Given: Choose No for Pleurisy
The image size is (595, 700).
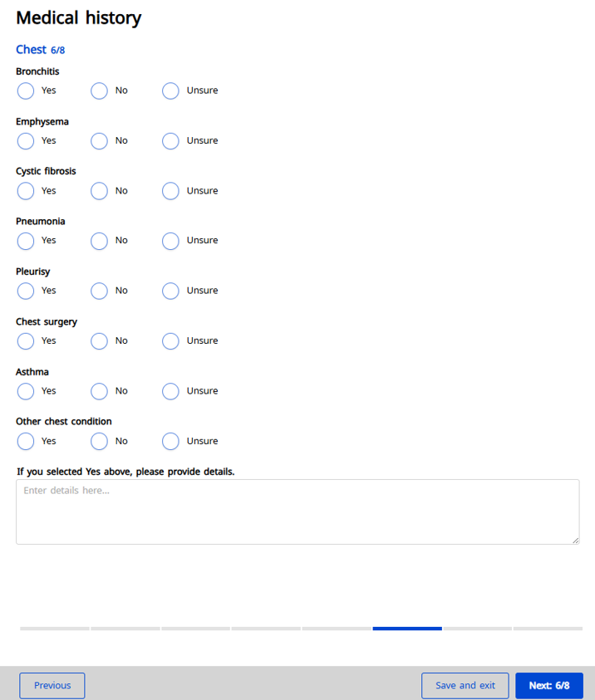Looking at the screenshot, I should click(x=99, y=291).
